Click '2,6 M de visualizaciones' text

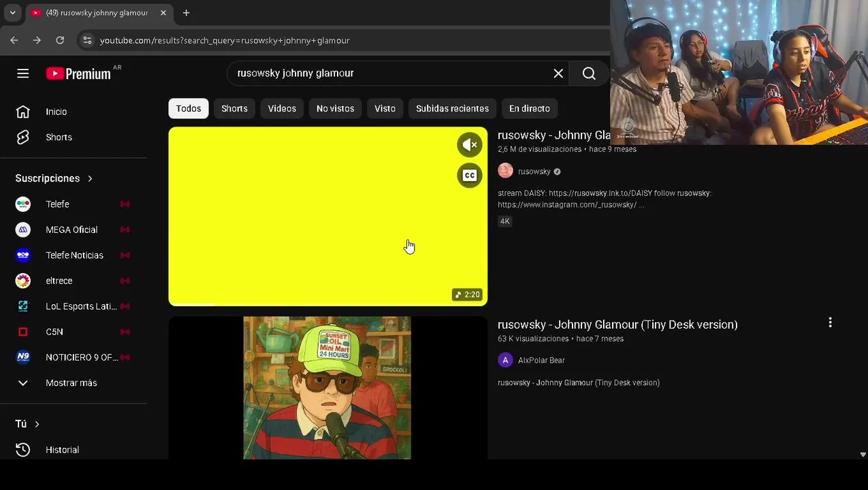click(539, 150)
